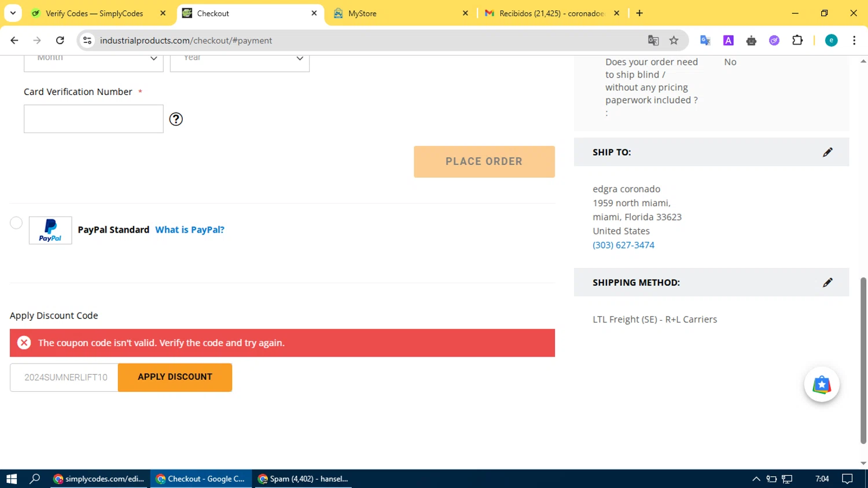Open new browser tab
This screenshot has height=488, width=868.
[x=639, y=13]
